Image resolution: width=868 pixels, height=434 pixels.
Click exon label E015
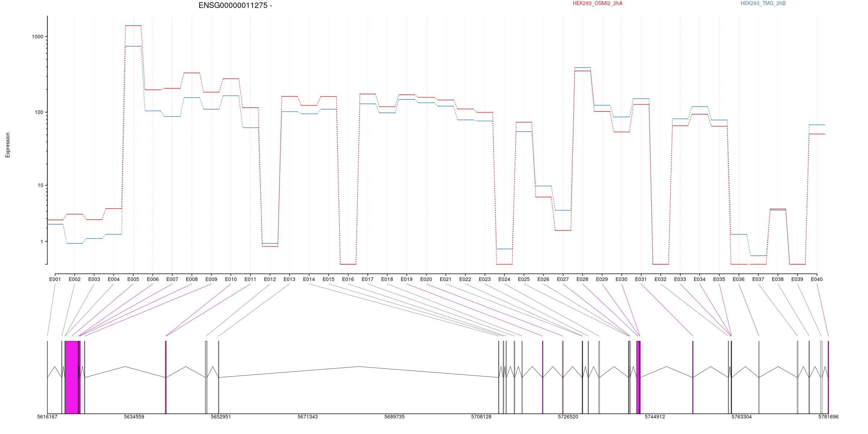(328, 279)
